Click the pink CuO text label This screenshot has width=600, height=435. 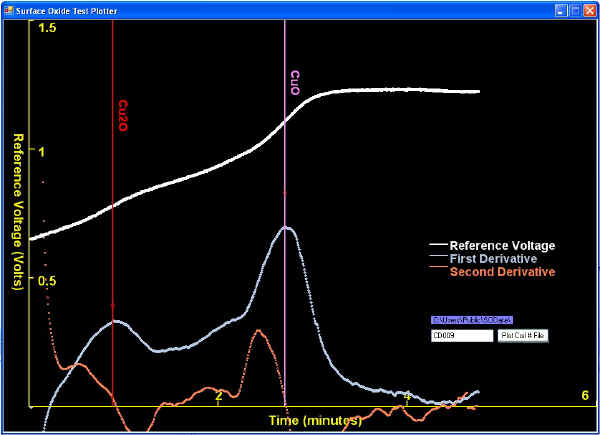[x=295, y=83]
